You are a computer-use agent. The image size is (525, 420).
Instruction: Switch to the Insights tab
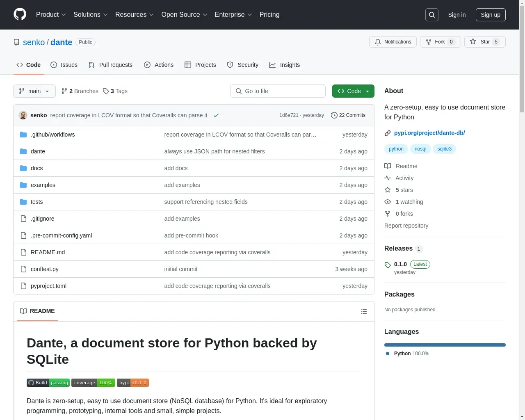click(284, 65)
